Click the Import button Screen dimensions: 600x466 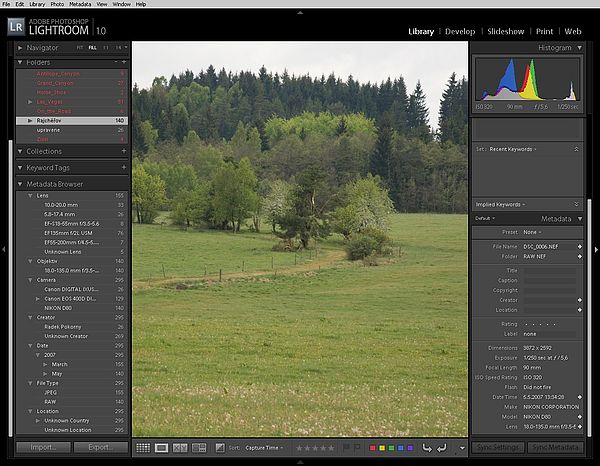coord(43,447)
